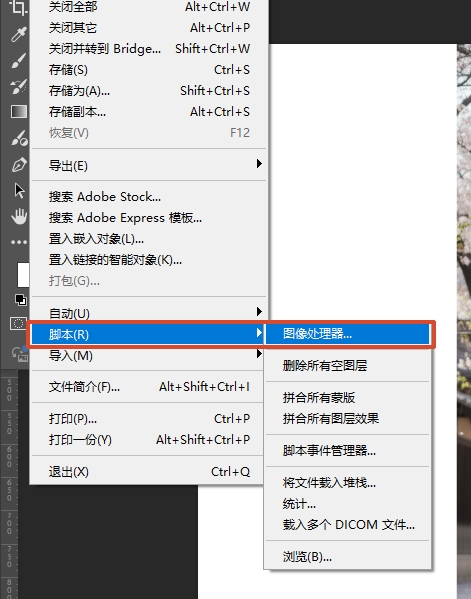Expand the 导入(M) submenu
The image size is (471, 599).
tap(147, 355)
